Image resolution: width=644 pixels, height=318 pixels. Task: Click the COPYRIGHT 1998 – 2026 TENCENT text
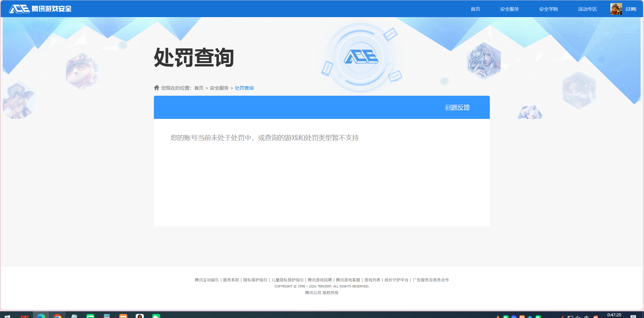(x=321, y=286)
